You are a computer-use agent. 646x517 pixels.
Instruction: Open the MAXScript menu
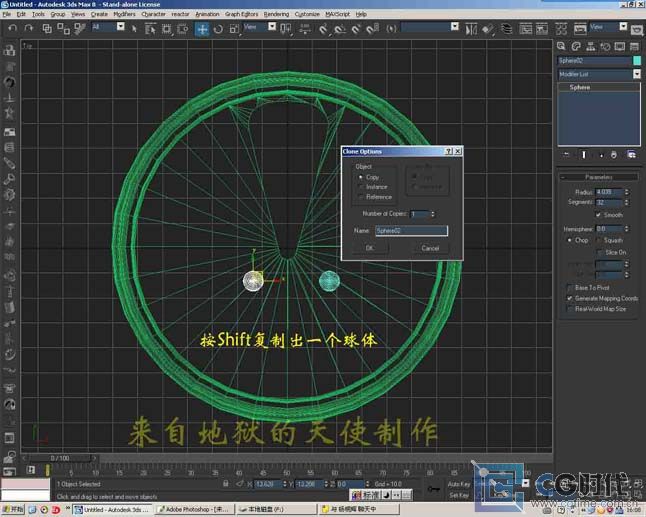click(337, 14)
